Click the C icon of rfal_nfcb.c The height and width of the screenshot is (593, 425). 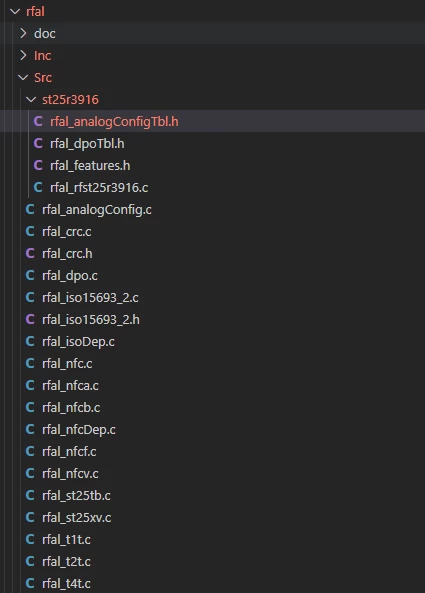tap(30, 407)
